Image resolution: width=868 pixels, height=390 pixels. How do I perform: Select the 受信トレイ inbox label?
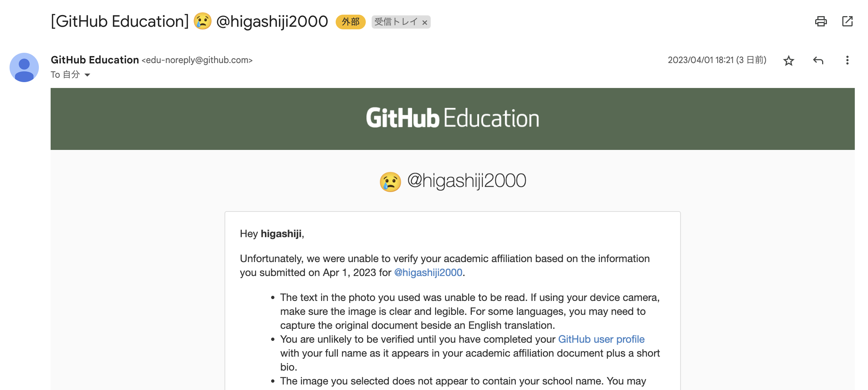[396, 22]
